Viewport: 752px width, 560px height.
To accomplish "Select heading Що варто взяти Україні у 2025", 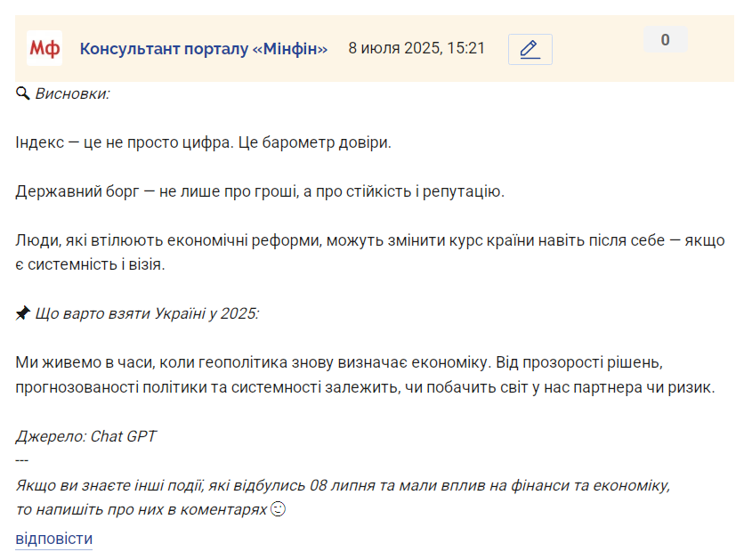I will click(147, 313).
